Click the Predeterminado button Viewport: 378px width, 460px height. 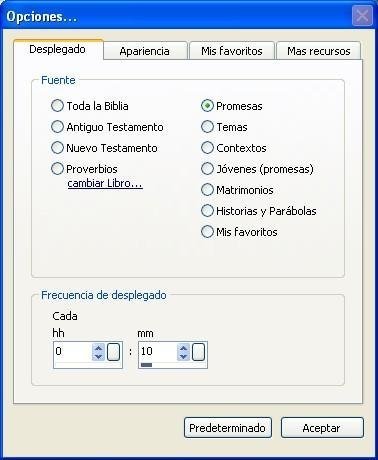click(x=228, y=428)
